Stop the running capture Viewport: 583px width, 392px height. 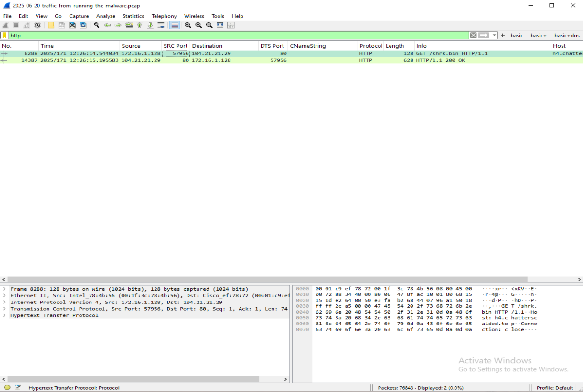tap(16, 25)
